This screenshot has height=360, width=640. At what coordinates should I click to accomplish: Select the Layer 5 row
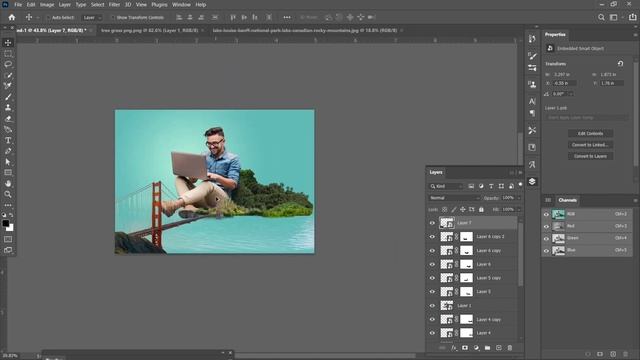click(473, 292)
